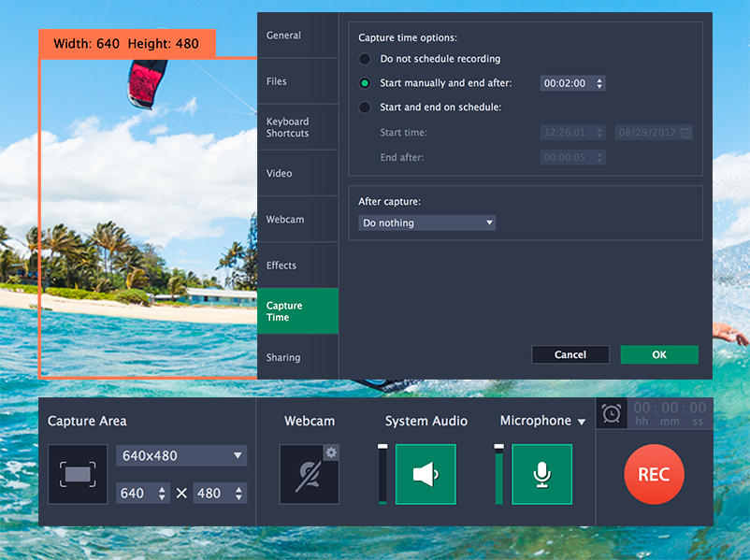Screen dimensions: 750x560
Task: Open the 640x480 capture size dropdown
Action: 181,455
